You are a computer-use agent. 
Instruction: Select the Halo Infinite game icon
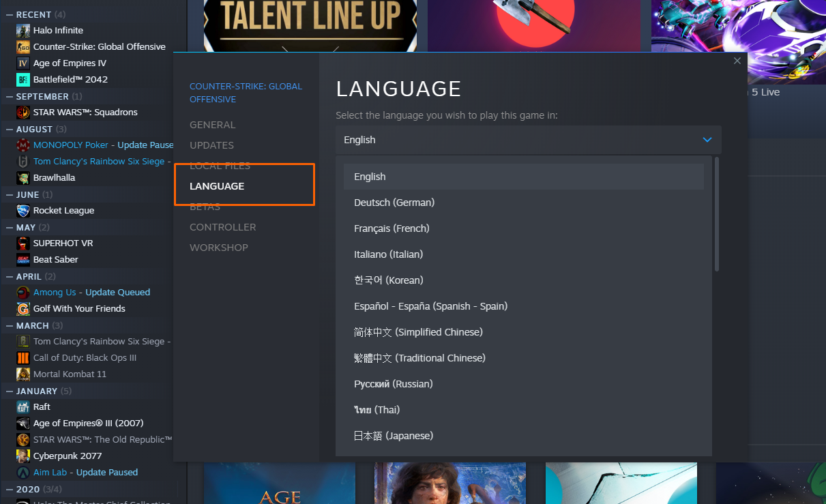(x=23, y=31)
